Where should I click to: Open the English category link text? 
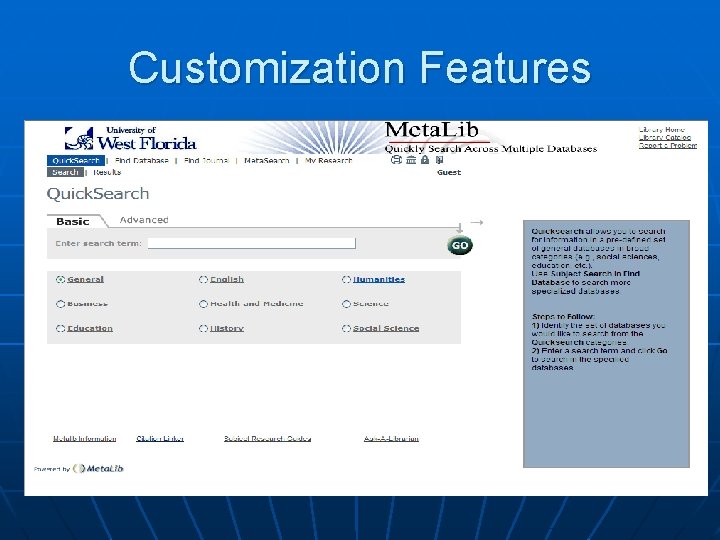coord(227,279)
